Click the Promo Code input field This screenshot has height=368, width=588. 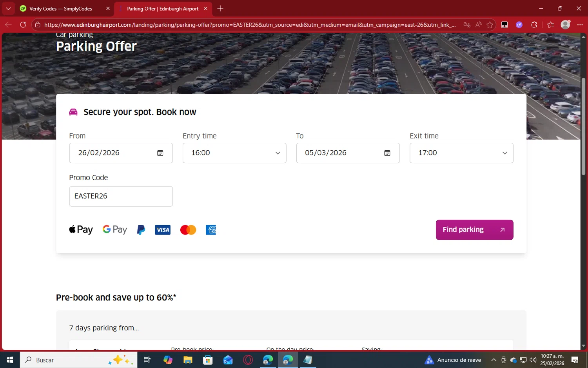pyautogui.click(x=121, y=196)
